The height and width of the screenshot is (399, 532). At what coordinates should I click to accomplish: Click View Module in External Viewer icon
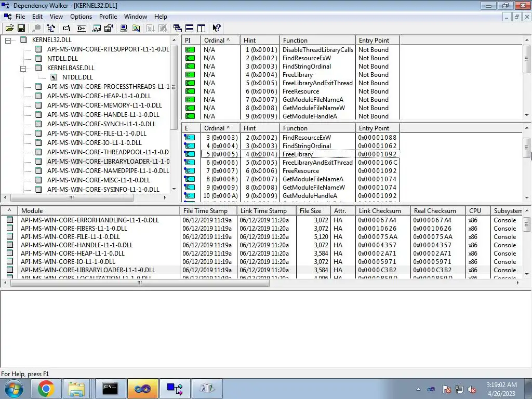coord(97,28)
